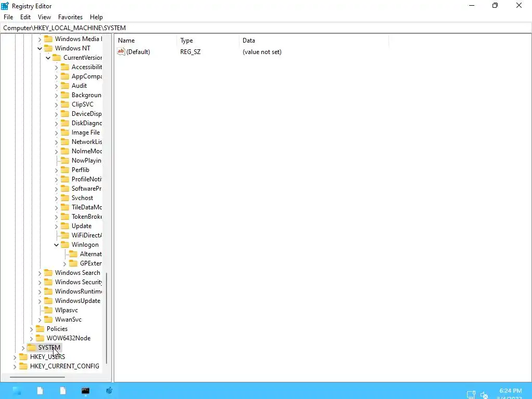
Task: Select the TileDataModel key in tree
Action: 87,207
